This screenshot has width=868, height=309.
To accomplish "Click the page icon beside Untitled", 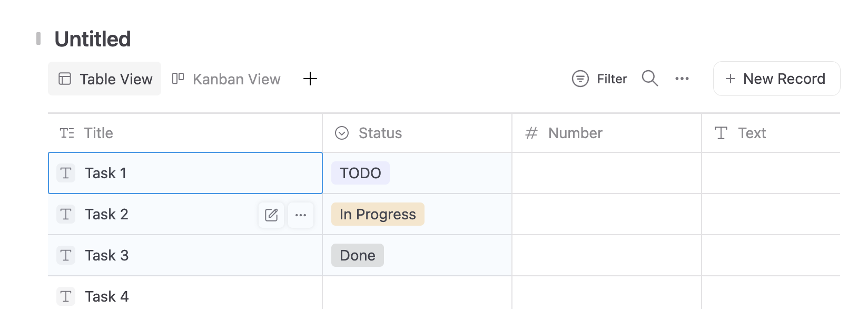I will tap(38, 38).
